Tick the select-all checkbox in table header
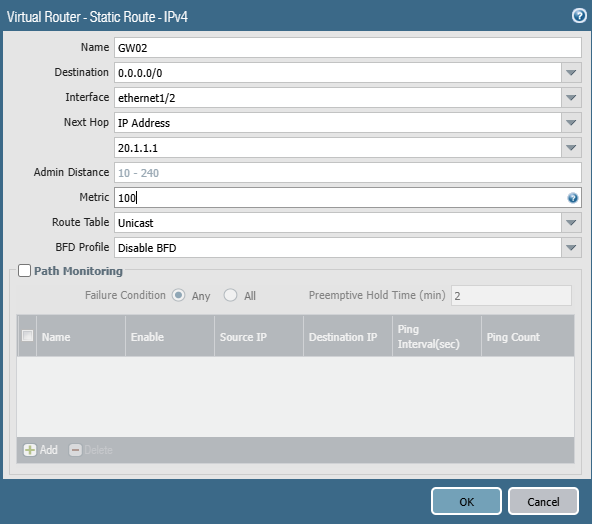 pos(27,336)
